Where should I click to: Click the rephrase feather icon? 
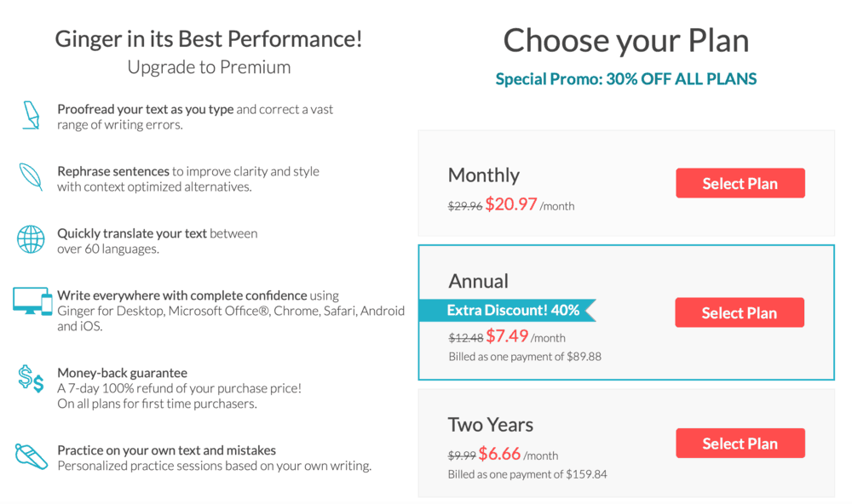pos(31,176)
